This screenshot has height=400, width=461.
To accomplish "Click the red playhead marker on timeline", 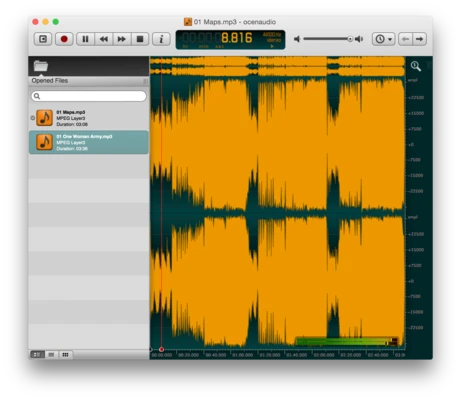I will (x=161, y=349).
